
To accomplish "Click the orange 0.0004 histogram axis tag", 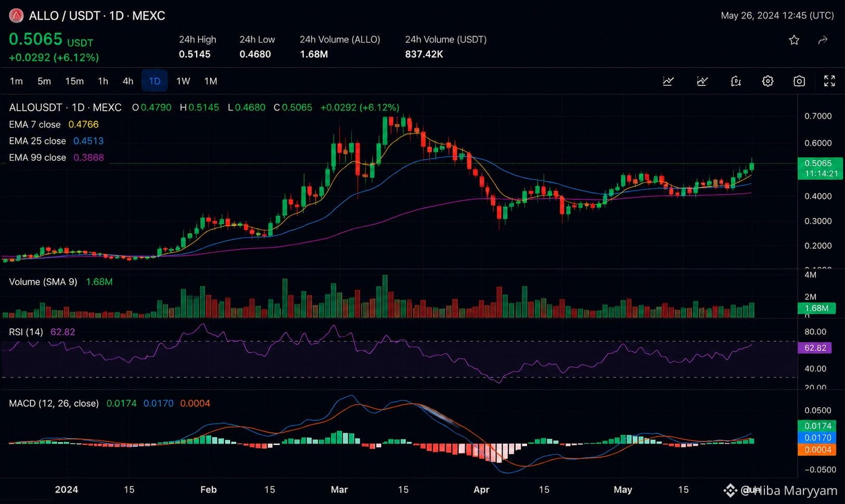I will click(818, 450).
